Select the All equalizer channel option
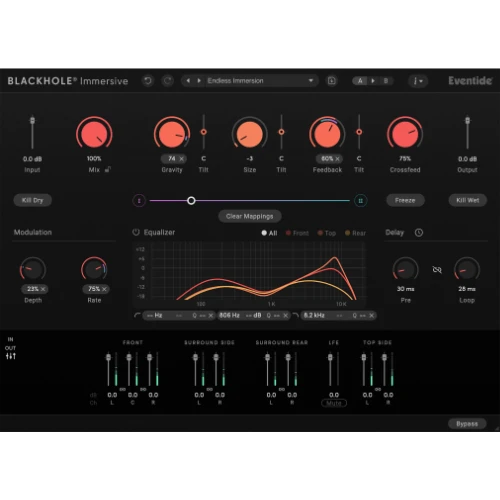The height and width of the screenshot is (500, 500). coord(269,233)
